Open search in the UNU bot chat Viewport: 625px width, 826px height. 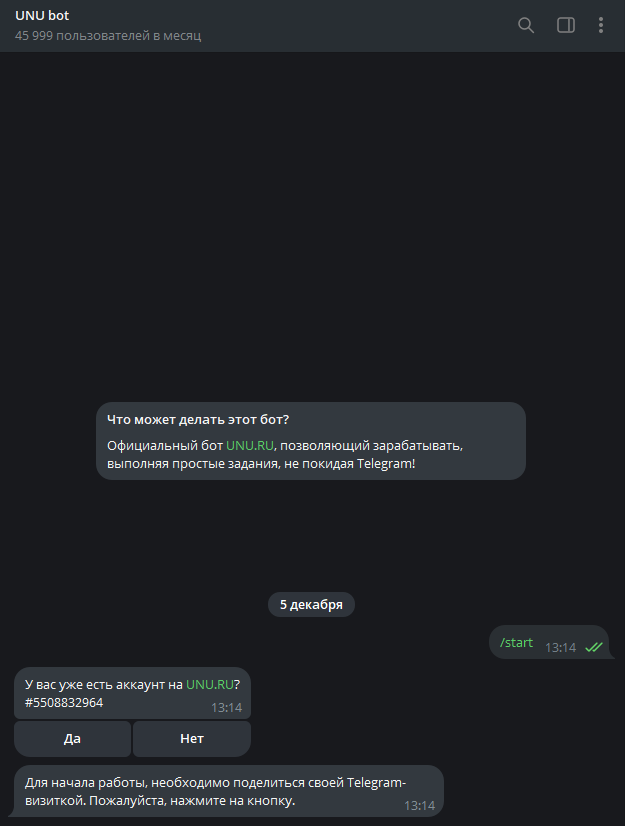(526, 25)
